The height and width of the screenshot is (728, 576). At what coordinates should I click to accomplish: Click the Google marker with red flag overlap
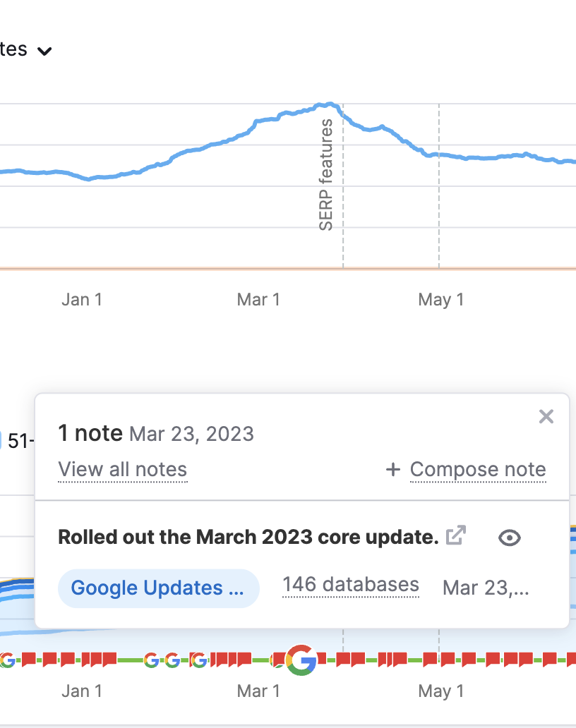199,660
